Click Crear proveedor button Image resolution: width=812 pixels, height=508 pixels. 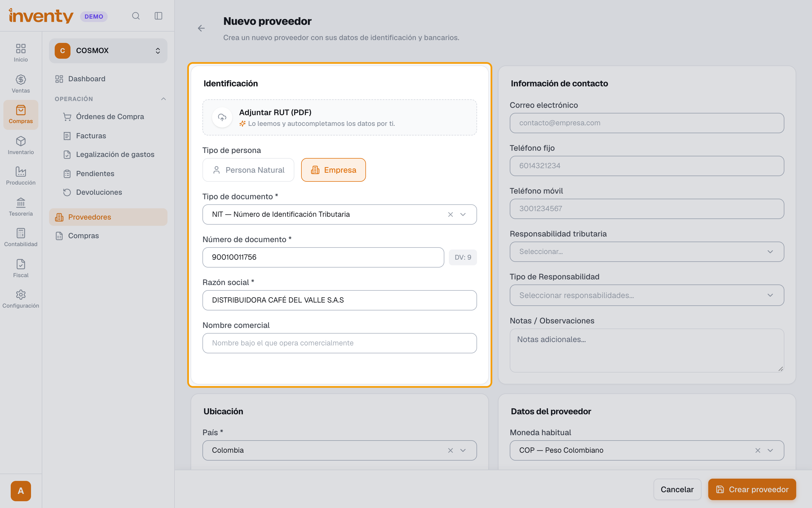click(x=752, y=489)
